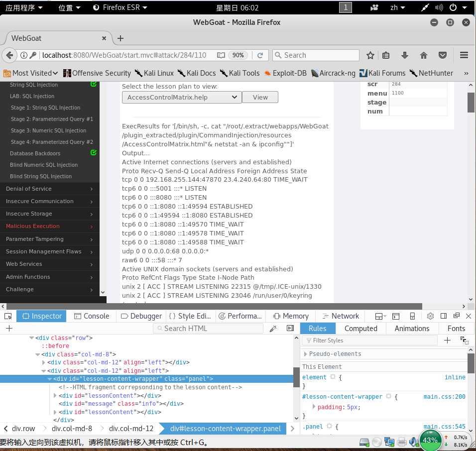Dock devtools to side of browser
This screenshot has height=451, width=476.
444,316
